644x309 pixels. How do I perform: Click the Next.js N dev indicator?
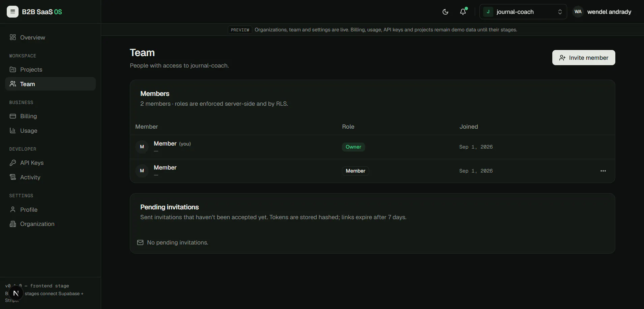tap(16, 293)
